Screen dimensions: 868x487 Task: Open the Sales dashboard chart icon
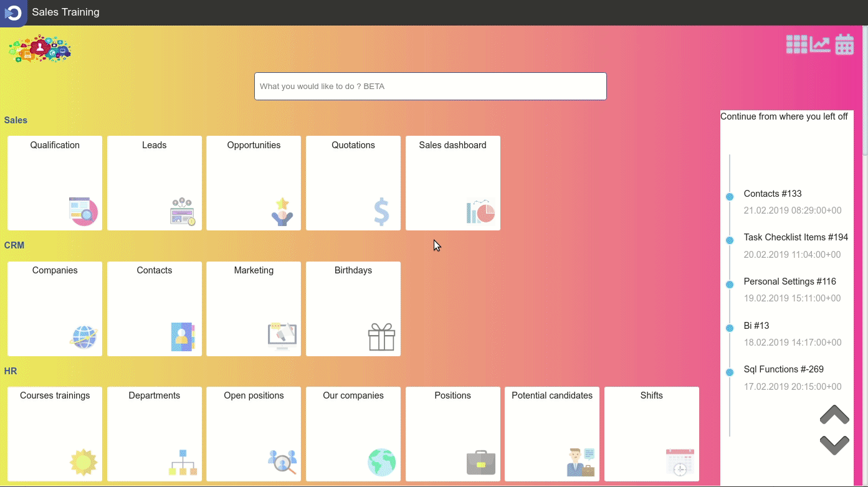pyautogui.click(x=481, y=212)
